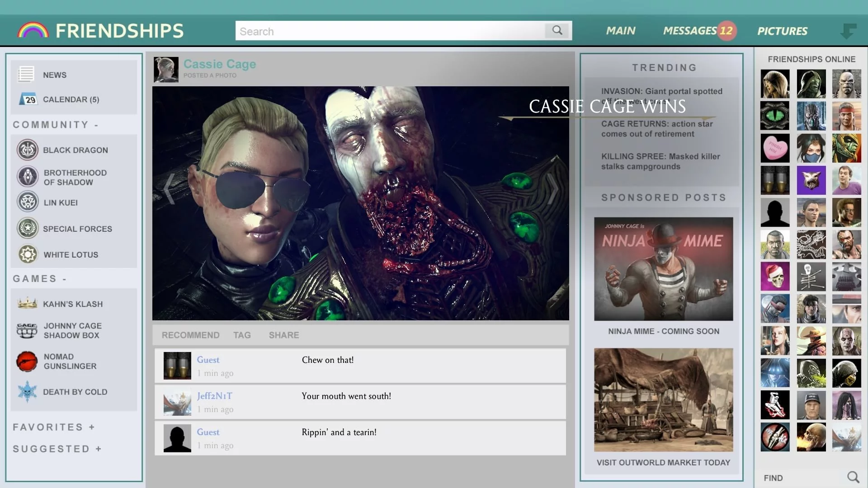Click the skeleton crossbones avatar

pyautogui.click(x=811, y=277)
